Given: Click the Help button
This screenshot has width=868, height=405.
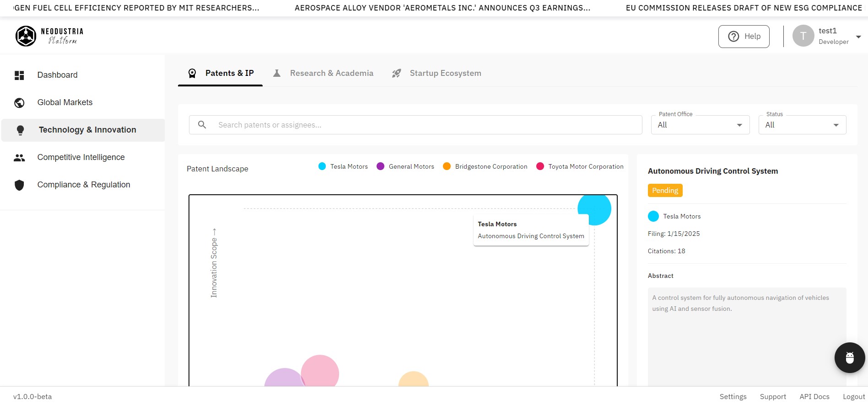Looking at the screenshot, I should (744, 37).
